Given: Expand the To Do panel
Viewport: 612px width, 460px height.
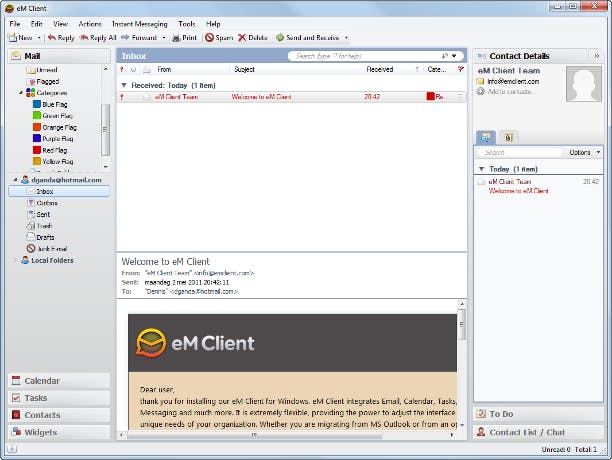Looking at the screenshot, I should pyautogui.click(x=538, y=414).
